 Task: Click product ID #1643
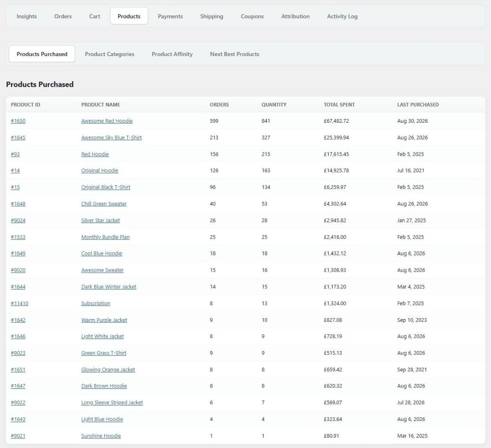point(18,419)
